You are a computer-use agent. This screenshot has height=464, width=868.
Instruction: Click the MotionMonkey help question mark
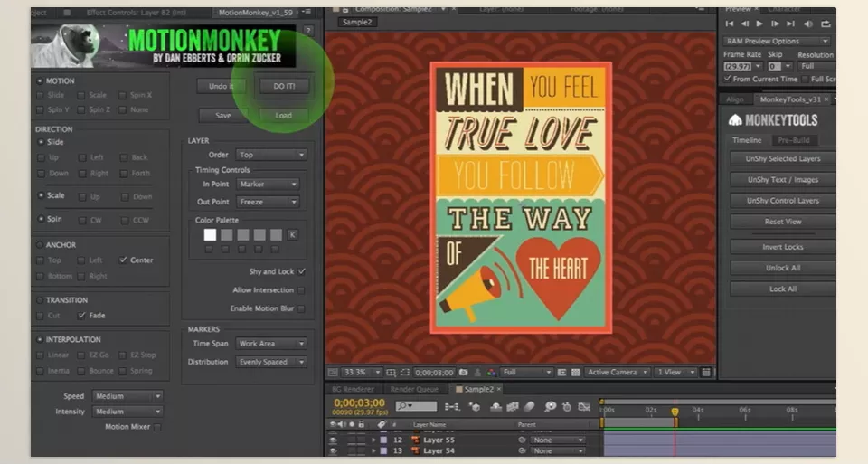[308, 31]
